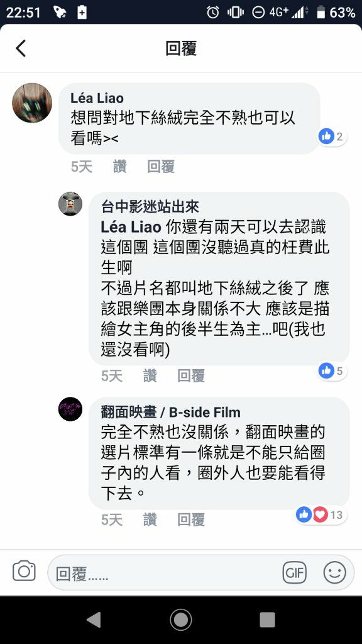Viewport: 362px width, 644px height.
Task: Reply to 台中影迷站出來's comment
Action: click(191, 375)
